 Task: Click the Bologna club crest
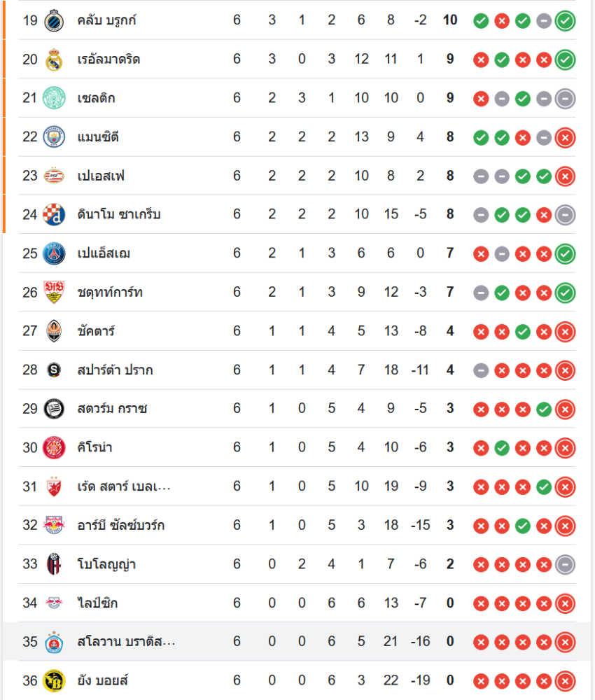coord(53,564)
